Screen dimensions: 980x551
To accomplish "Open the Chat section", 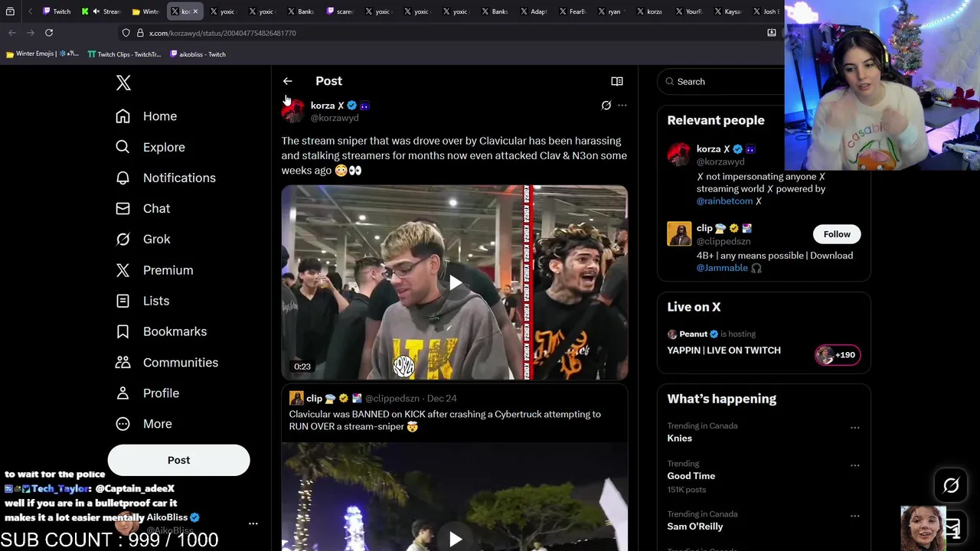I will [x=143, y=208].
